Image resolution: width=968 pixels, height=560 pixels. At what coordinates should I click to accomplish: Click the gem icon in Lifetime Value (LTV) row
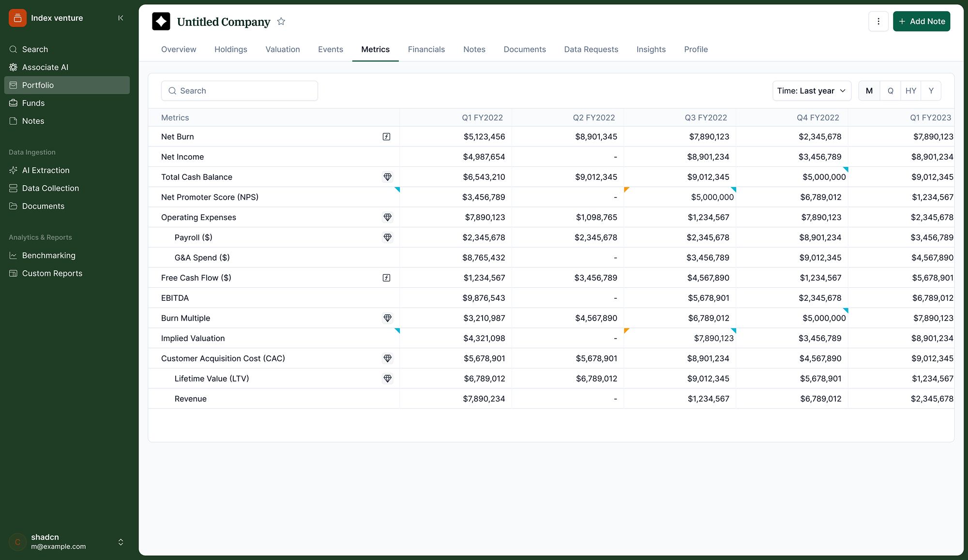tap(388, 379)
